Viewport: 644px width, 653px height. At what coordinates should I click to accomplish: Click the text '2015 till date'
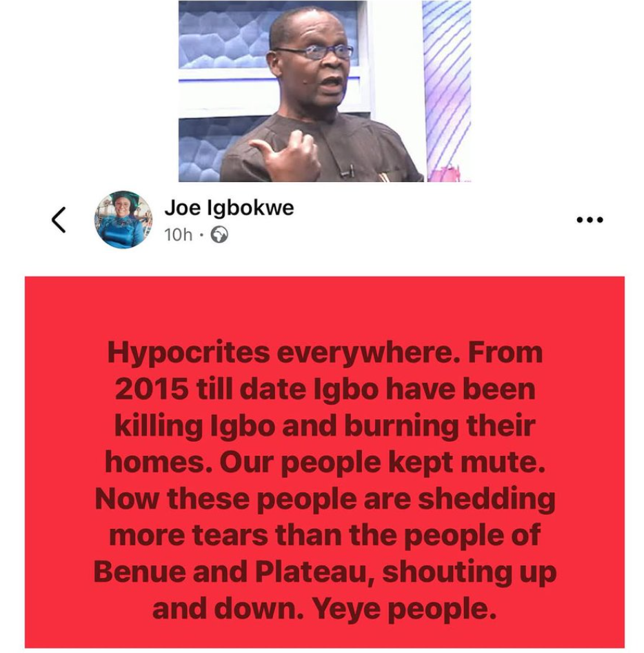pyautogui.click(x=210, y=390)
